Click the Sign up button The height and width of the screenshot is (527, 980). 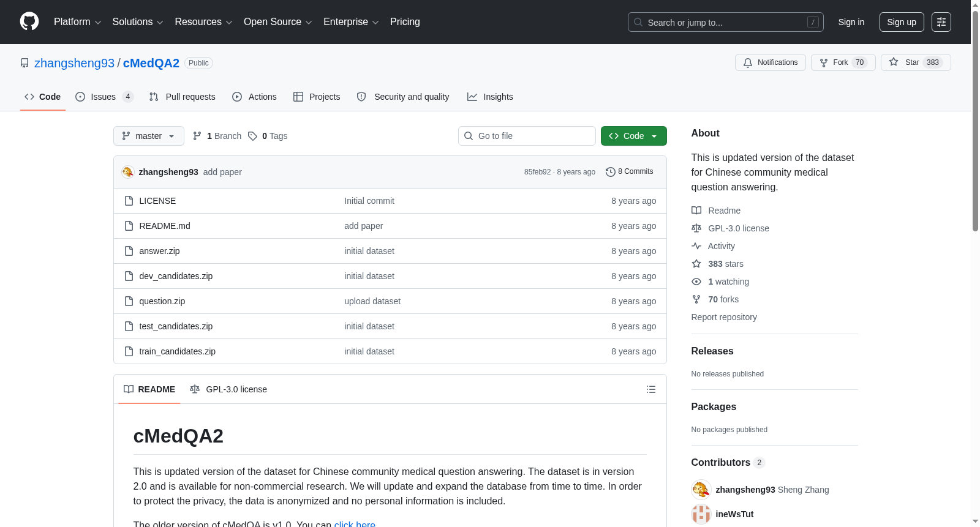(x=902, y=22)
